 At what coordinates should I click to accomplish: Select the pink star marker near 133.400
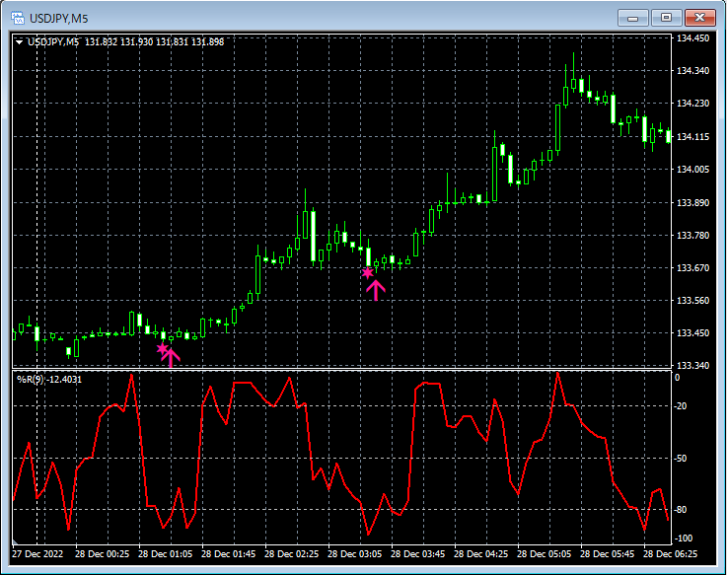[162, 348]
